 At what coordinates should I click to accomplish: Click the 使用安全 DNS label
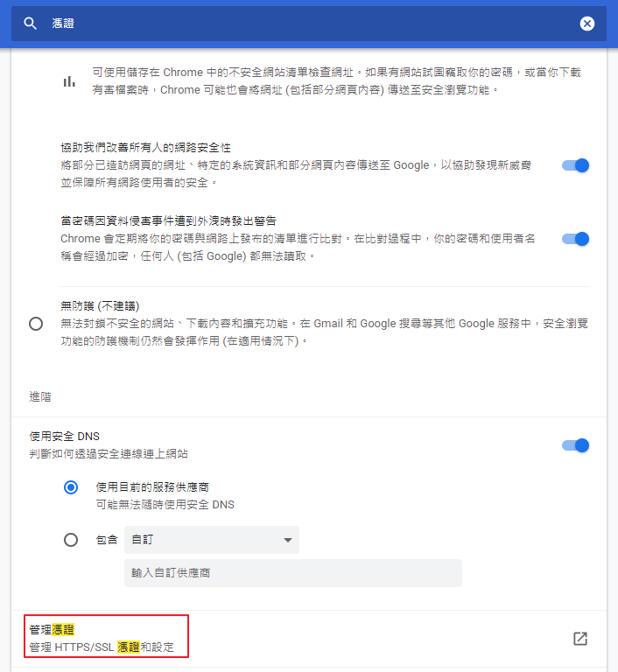coord(64,437)
